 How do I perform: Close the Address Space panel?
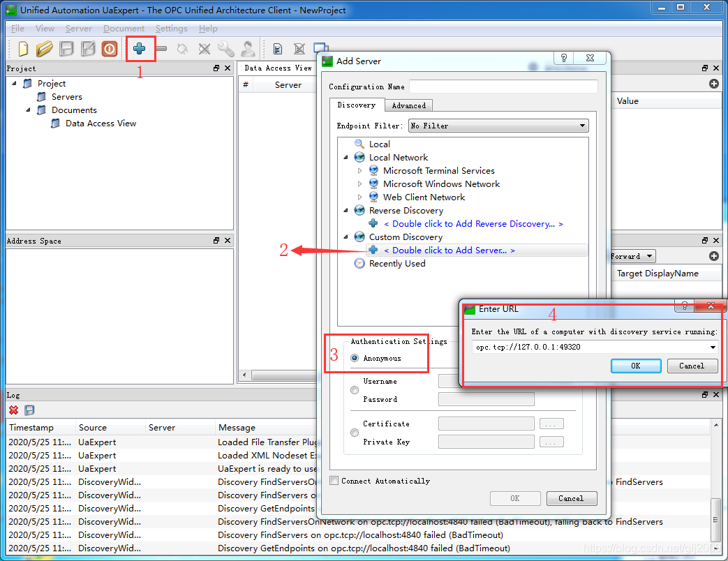point(228,240)
